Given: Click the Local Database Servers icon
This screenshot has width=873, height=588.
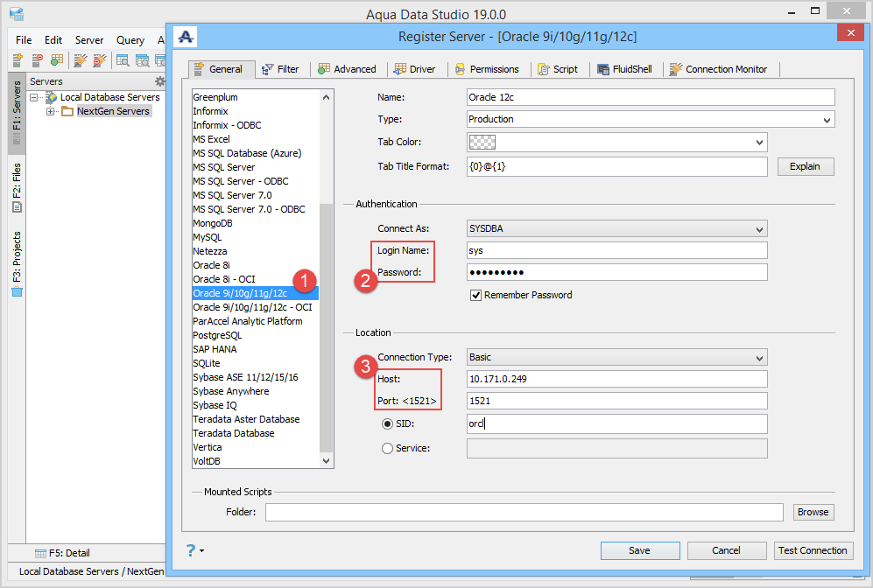Looking at the screenshot, I should click(51, 97).
